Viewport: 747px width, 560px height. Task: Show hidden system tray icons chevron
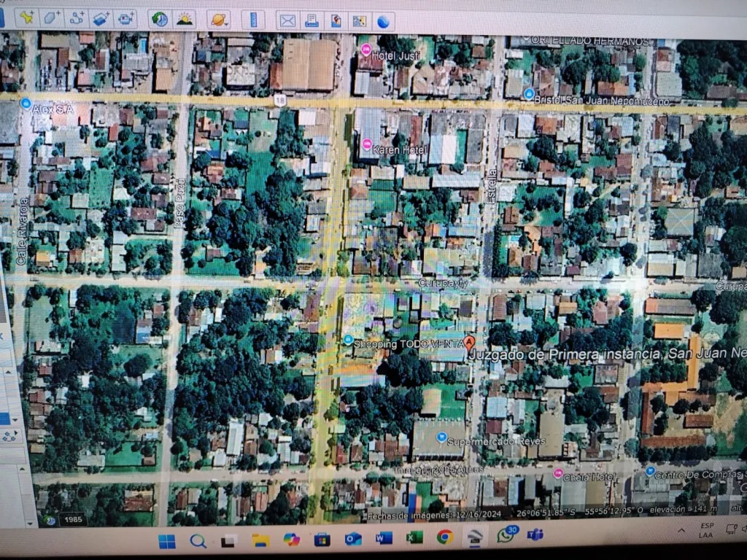point(681,530)
